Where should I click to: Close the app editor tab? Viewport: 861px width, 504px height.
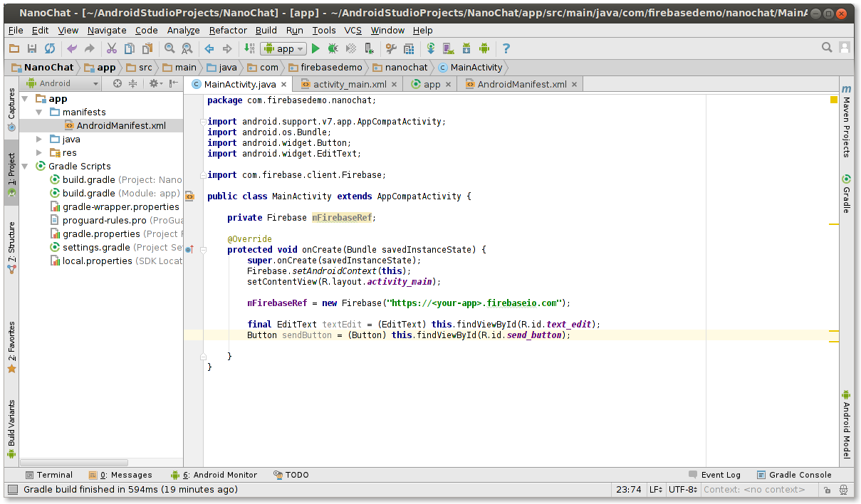click(449, 84)
